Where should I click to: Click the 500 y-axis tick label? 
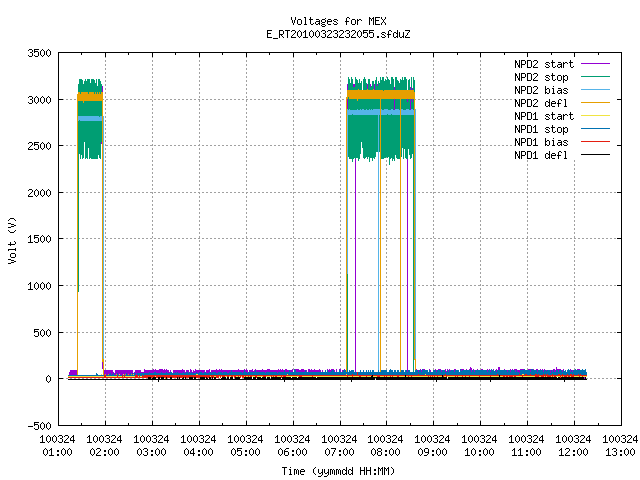tap(42, 333)
